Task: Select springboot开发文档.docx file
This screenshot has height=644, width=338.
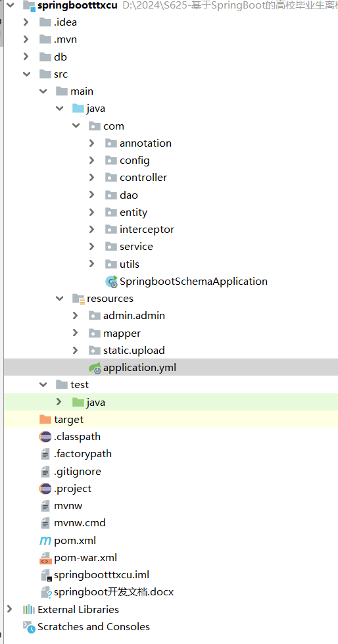Action: 114,592
